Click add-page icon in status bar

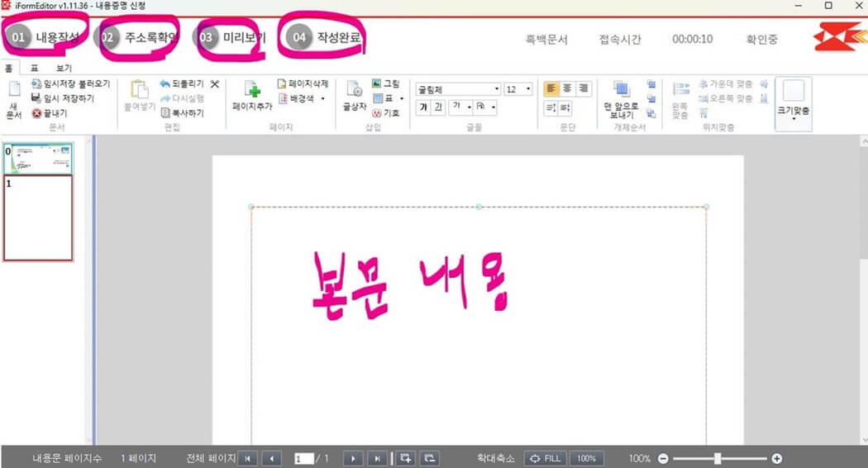406,459
